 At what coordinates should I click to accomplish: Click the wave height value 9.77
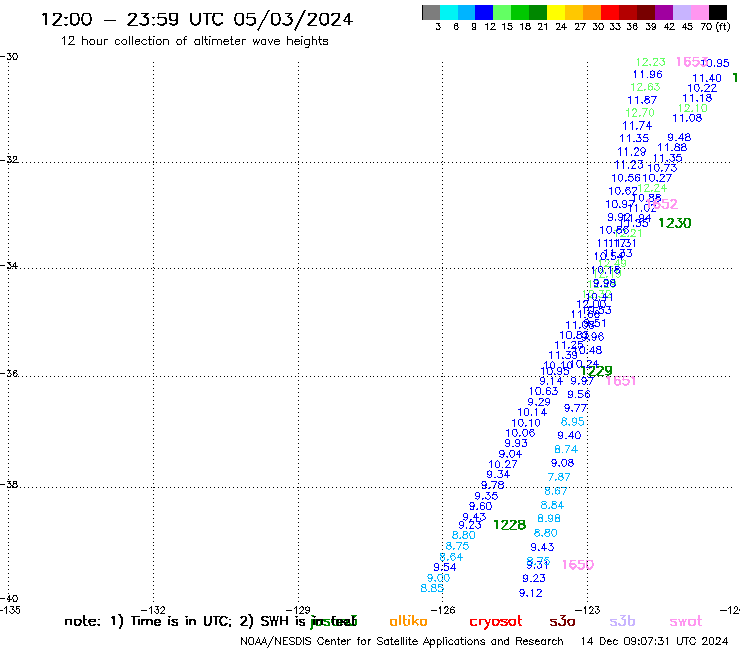(x=575, y=408)
